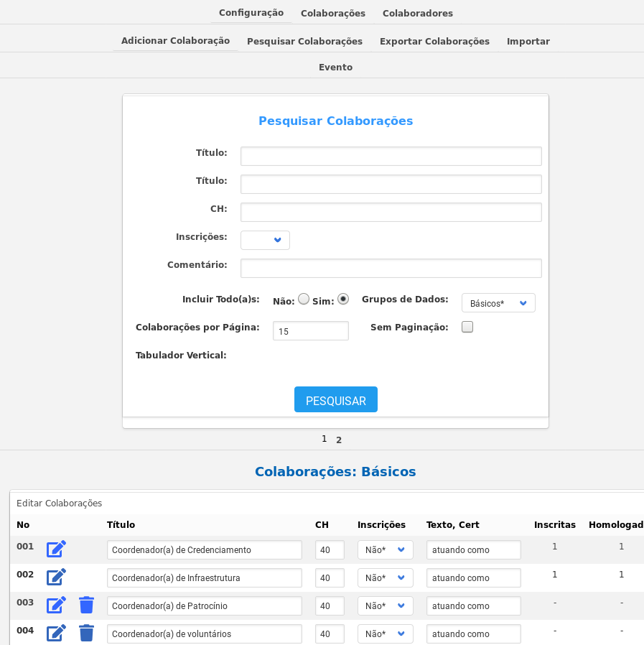Open the Evento menu item
This screenshot has height=645, width=644.
point(335,67)
